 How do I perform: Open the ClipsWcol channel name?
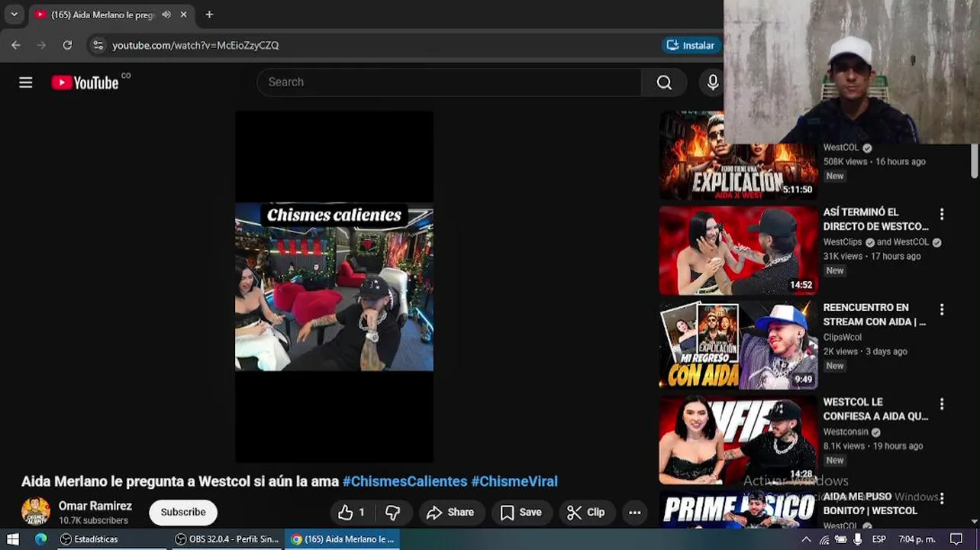point(842,337)
